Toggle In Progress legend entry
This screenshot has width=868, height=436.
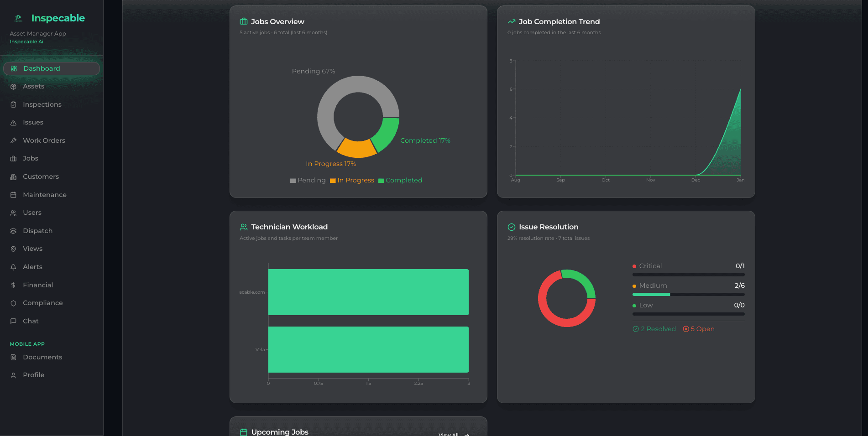[352, 181]
